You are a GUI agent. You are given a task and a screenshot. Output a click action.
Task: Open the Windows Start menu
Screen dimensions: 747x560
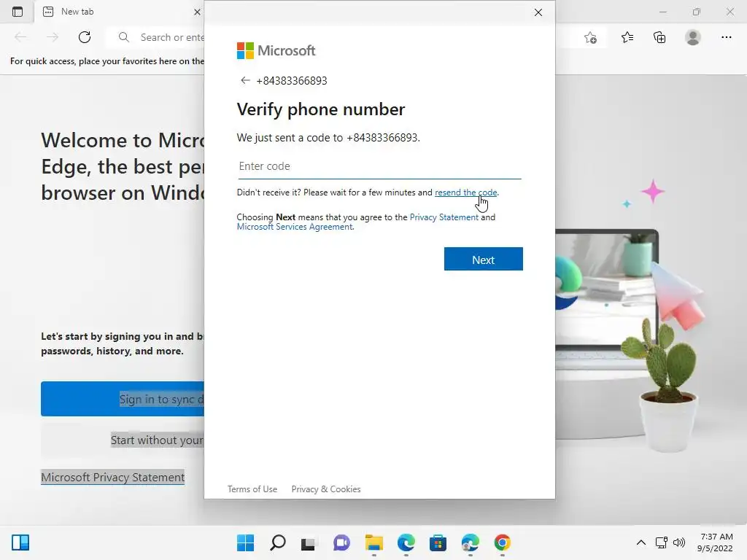click(245, 542)
